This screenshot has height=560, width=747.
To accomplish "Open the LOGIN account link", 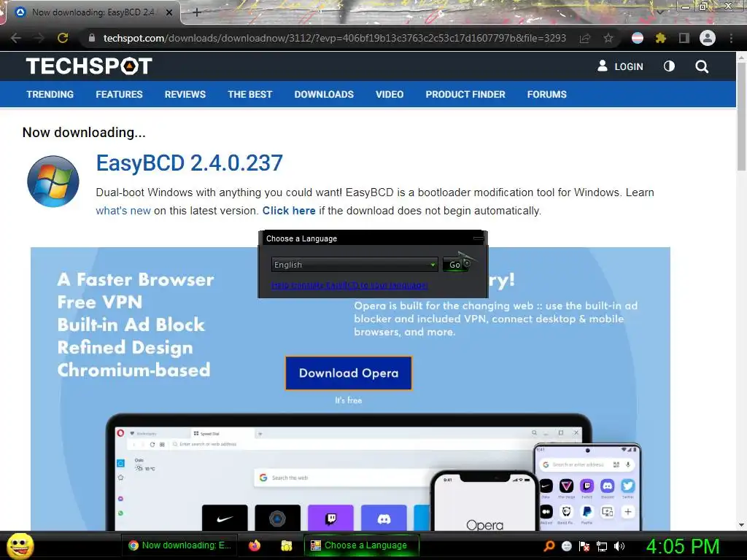I will [620, 66].
